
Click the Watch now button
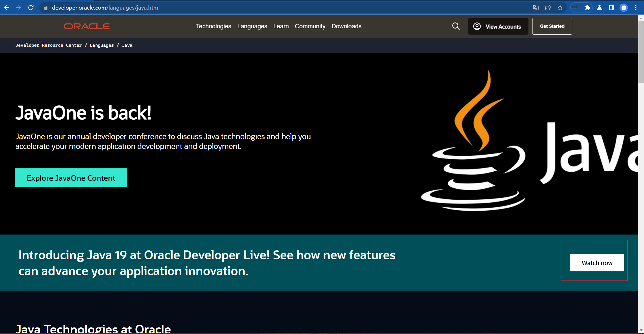coord(597,263)
